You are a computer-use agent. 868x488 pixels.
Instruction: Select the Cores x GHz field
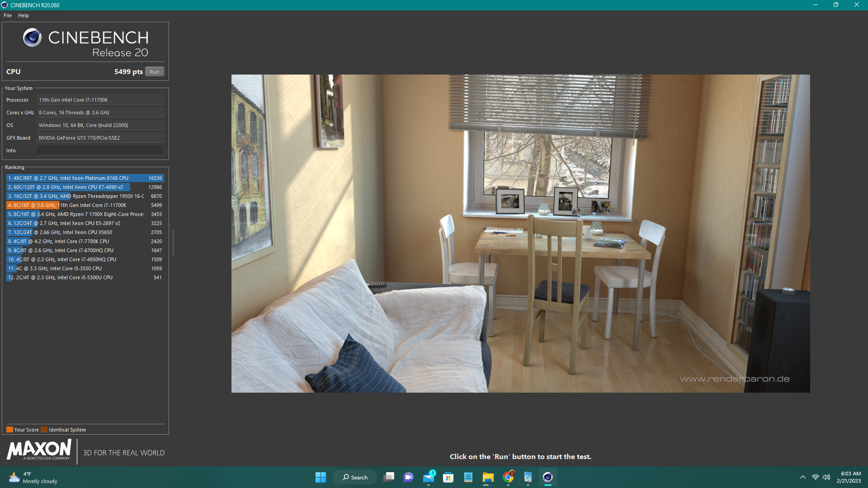(100, 113)
